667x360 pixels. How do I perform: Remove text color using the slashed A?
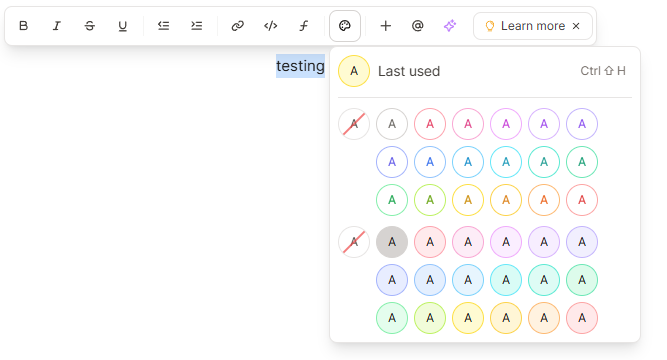click(x=354, y=124)
